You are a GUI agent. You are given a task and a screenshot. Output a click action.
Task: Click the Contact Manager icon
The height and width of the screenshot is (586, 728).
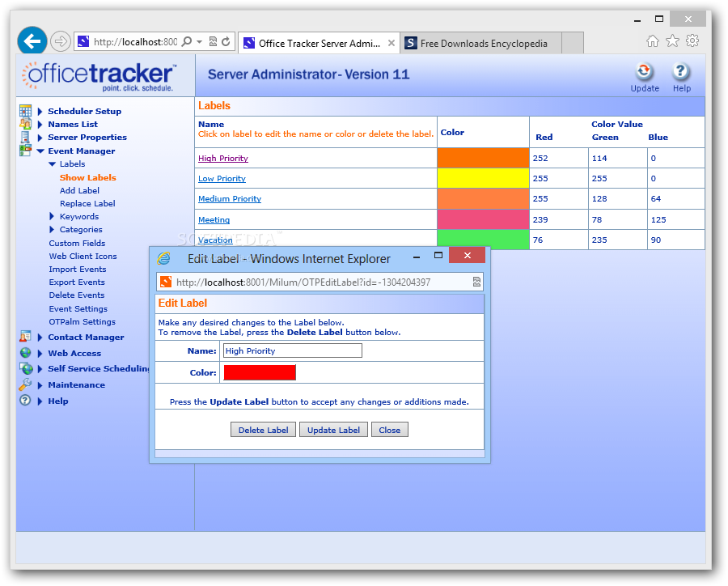click(25, 337)
